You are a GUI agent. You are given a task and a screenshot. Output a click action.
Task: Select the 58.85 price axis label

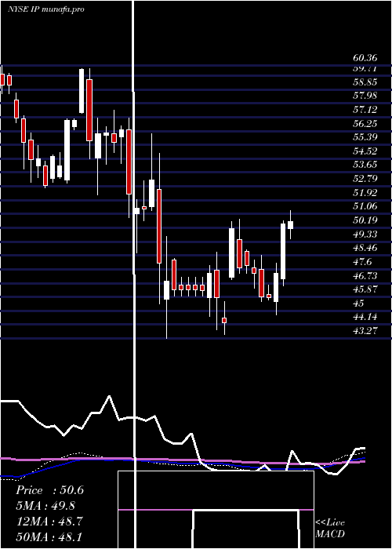365,82
